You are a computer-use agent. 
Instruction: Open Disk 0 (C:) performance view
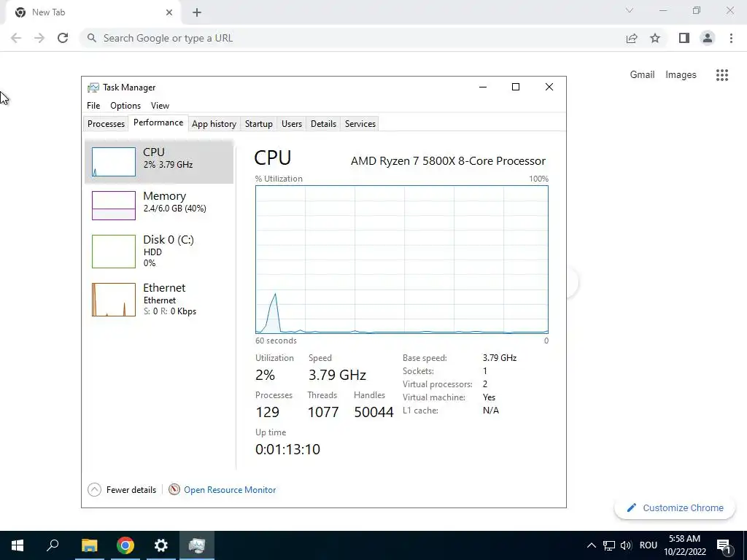tap(158, 251)
